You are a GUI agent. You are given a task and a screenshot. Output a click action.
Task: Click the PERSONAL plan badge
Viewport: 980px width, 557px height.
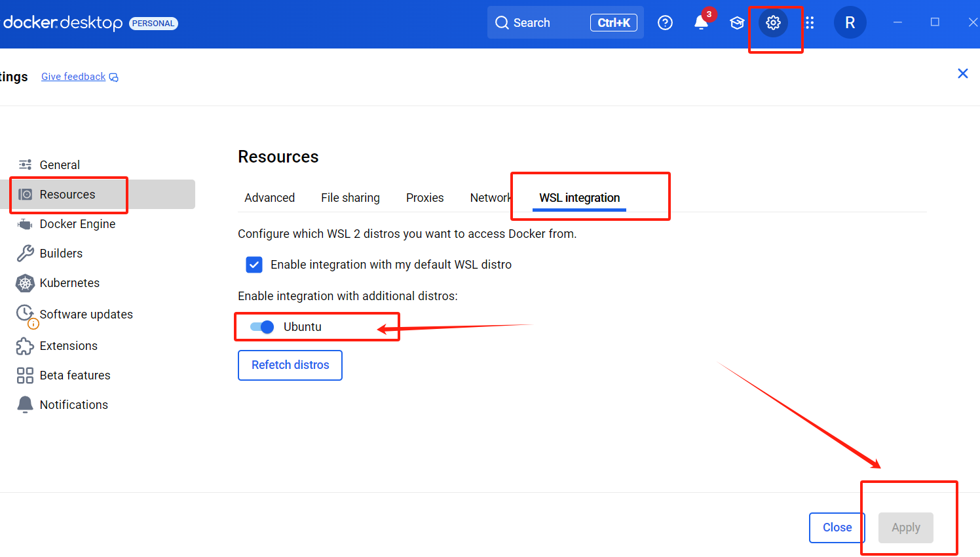(x=153, y=24)
